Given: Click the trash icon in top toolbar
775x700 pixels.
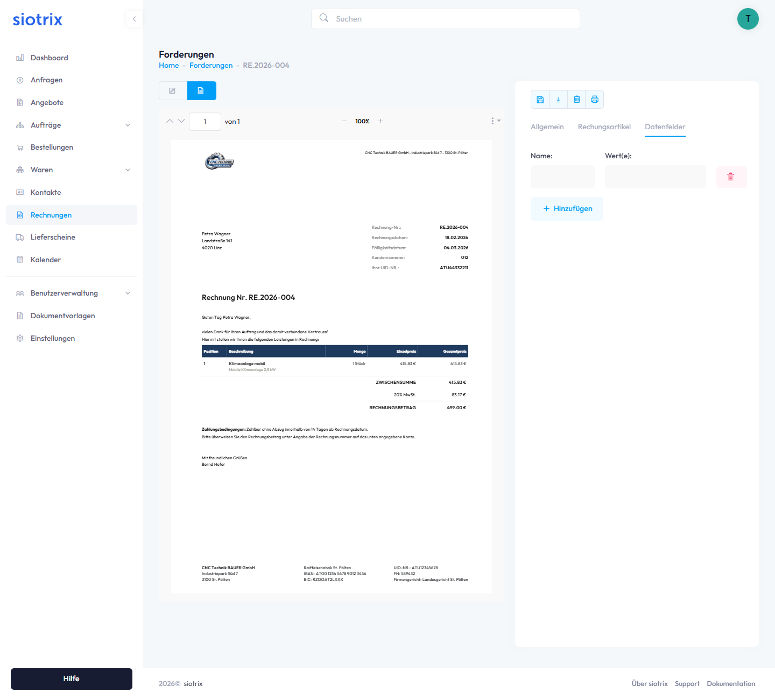Looking at the screenshot, I should click(x=576, y=100).
